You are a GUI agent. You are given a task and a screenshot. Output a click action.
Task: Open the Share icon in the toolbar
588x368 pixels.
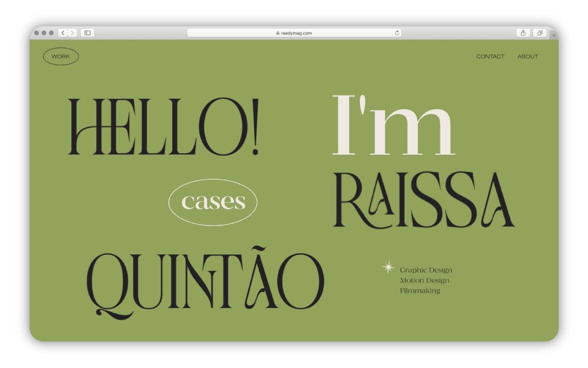(523, 33)
